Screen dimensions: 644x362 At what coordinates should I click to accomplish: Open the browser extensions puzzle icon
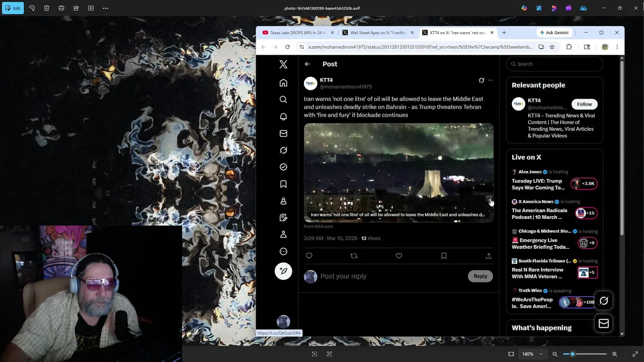pyautogui.click(x=569, y=47)
